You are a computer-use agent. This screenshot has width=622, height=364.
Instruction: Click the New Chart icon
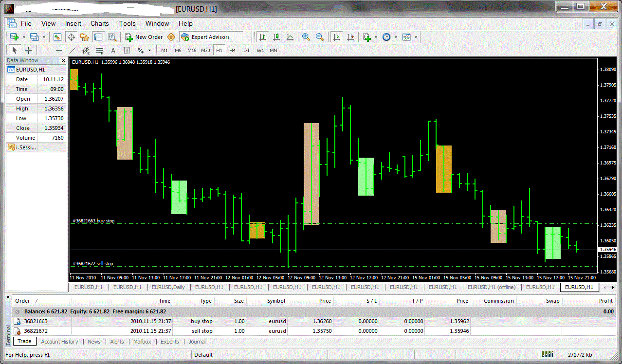(14, 37)
